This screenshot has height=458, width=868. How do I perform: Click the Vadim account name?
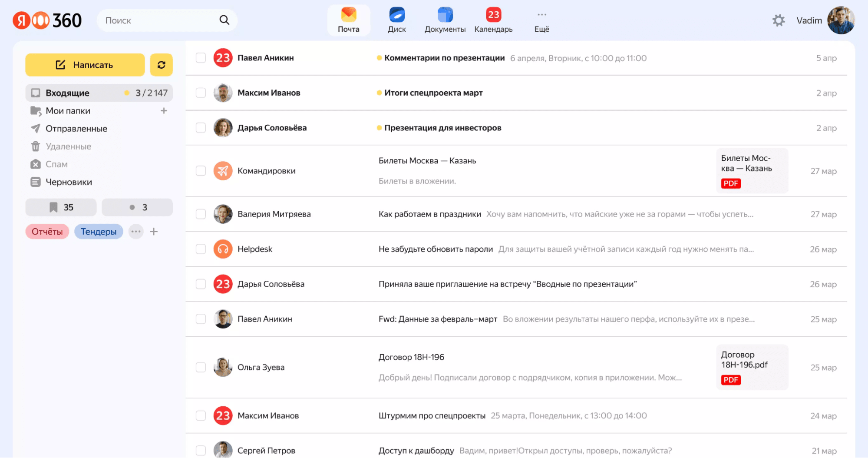pos(809,20)
